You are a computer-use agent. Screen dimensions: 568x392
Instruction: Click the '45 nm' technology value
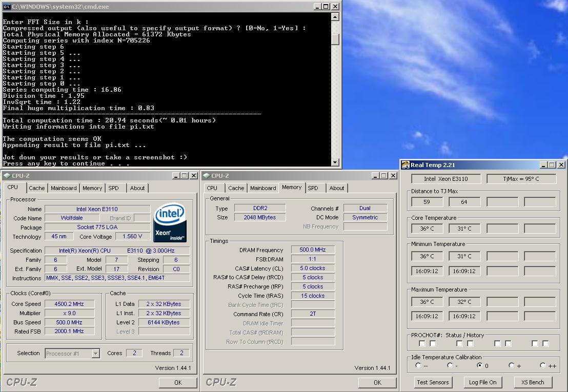tap(58, 236)
